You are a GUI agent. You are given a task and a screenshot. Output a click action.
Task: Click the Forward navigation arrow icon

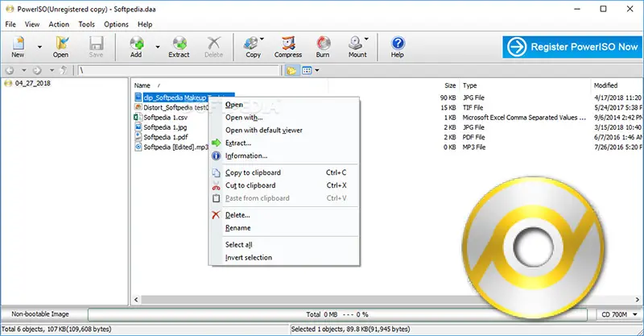click(x=37, y=70)
